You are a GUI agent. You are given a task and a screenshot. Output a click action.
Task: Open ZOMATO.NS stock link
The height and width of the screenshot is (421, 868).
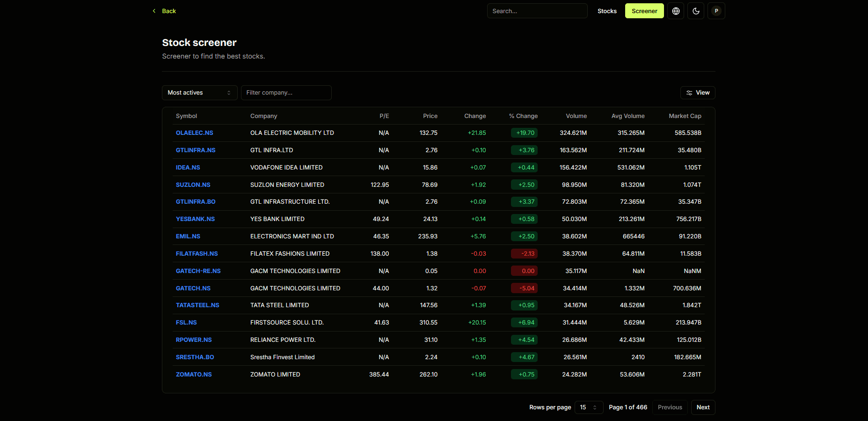coord(194,375)
